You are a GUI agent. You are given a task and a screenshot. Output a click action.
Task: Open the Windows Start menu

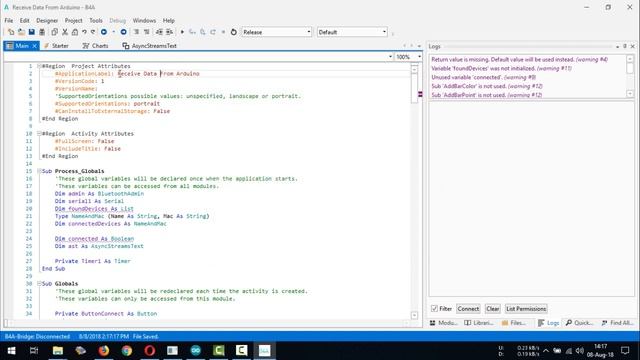click(x=11, y=350)
